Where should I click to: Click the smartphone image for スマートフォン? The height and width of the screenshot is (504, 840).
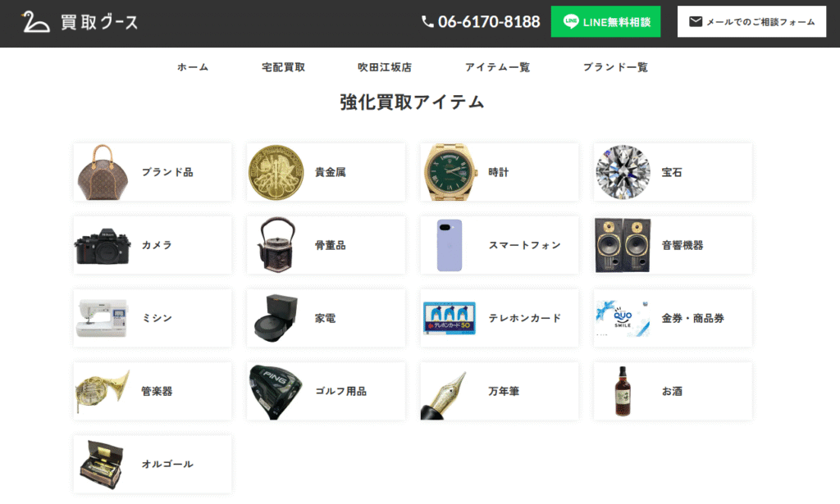[x=450, y=245]
